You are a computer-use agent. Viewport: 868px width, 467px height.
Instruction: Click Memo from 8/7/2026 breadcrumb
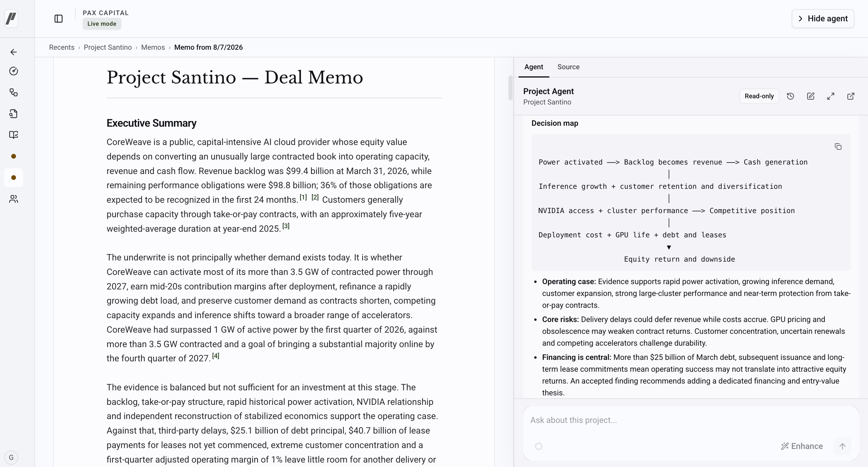coord(208,47)
